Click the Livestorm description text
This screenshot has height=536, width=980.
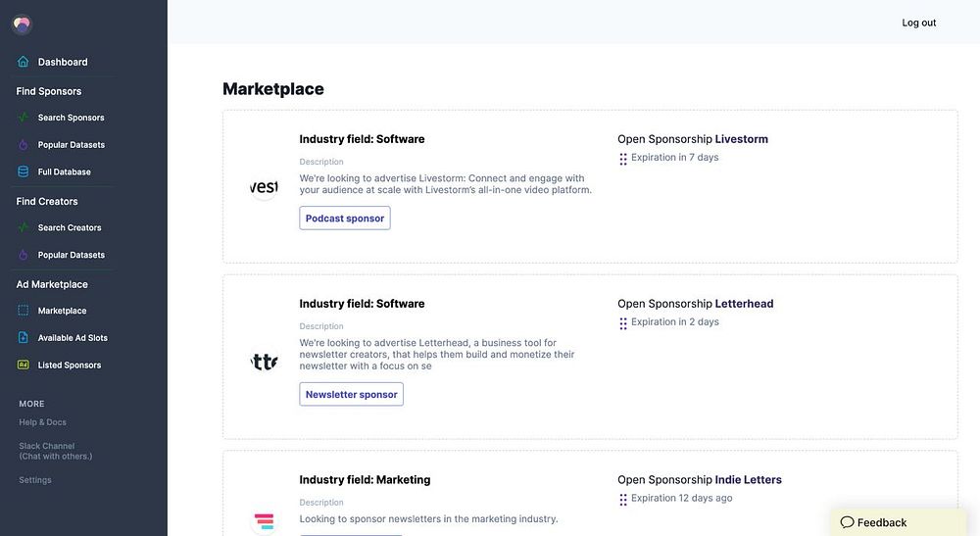tap(445, 183)
